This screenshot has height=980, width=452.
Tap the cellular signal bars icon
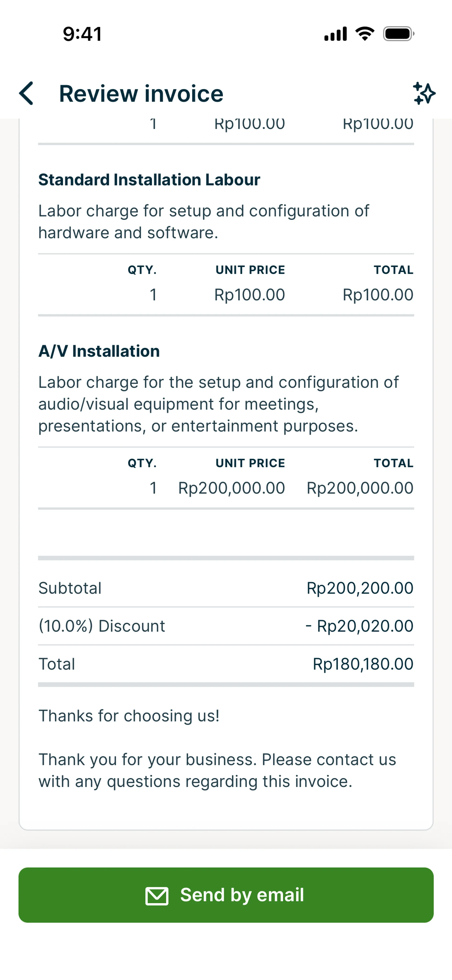click(335, 34)
